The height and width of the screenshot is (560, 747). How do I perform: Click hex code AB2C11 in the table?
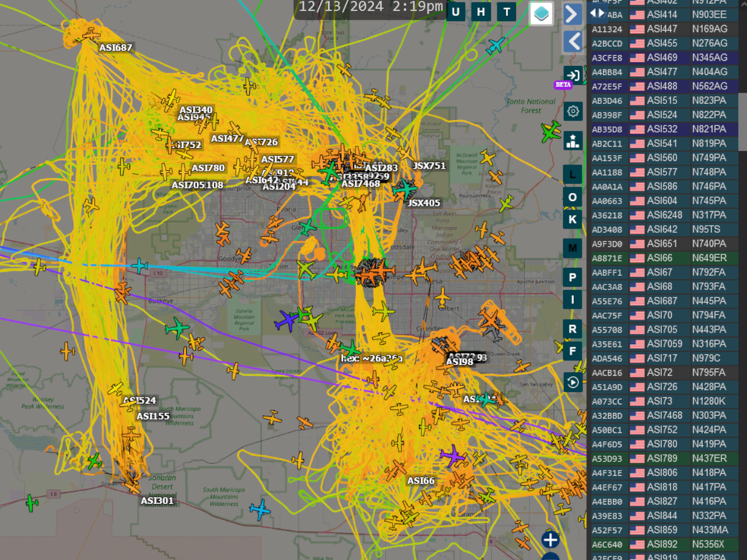click(607, 143)
